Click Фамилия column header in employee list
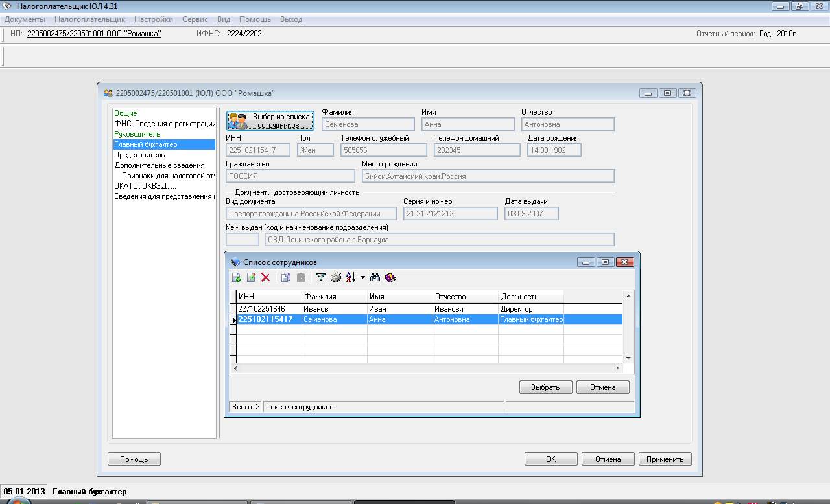Image resolution: width=830 pixels, height=504 pixels. [x=335, y=297]
